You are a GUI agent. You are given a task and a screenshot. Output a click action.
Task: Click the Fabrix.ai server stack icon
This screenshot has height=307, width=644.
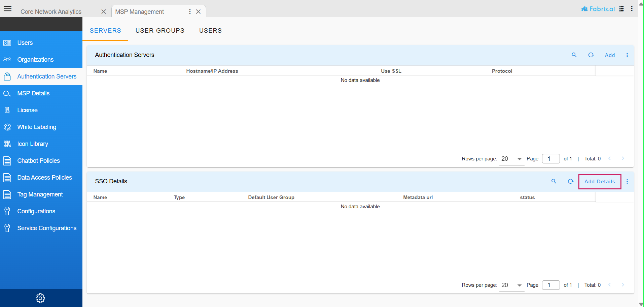click(x=621, y=9)
